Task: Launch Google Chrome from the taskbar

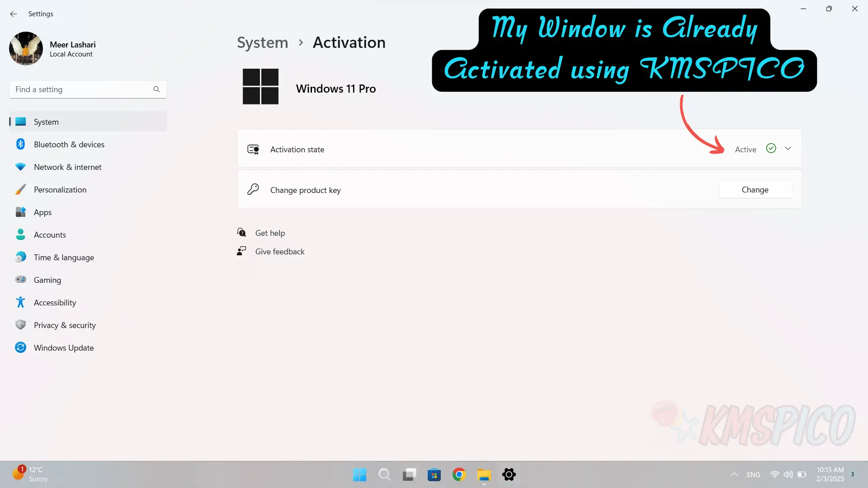Action: 459,474
